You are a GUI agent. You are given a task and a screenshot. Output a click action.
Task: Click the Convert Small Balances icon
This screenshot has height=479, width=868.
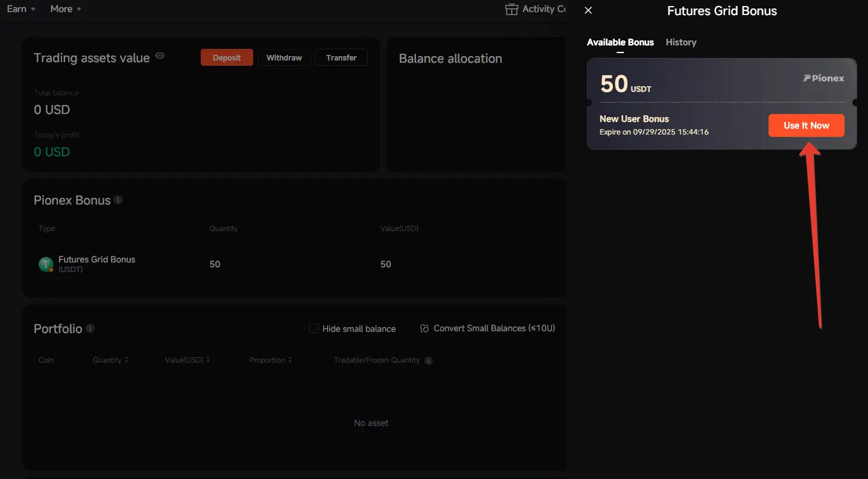pos(424,328)
